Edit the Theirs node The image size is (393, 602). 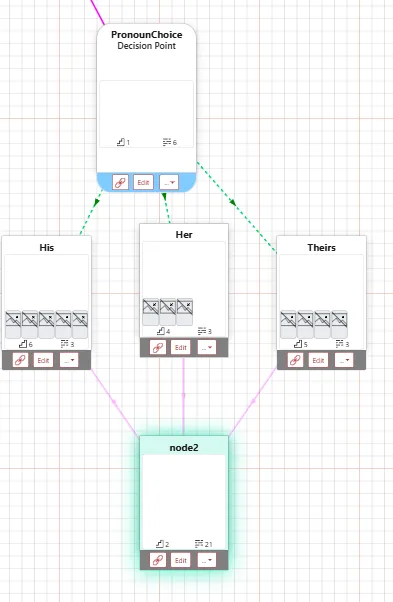coord(319,361)
